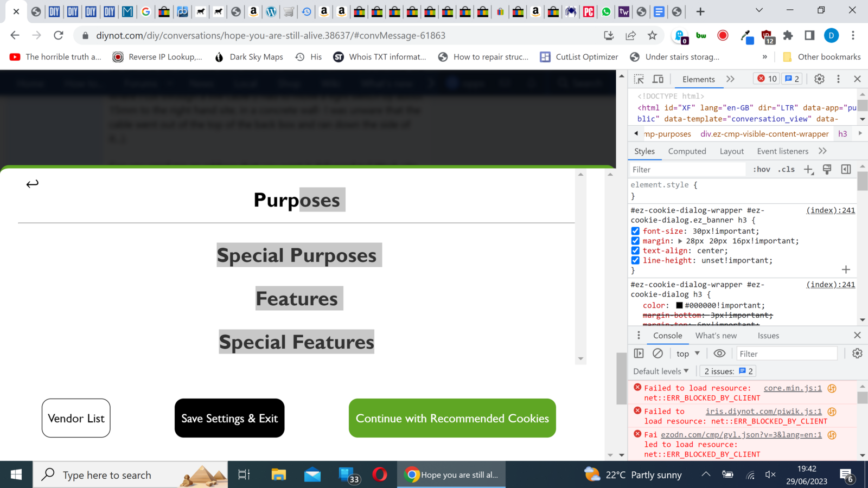Open DevTools settings gear
The height and width of the screenshot is (488, 868).
pyautogui.click(x=819, y=79)
